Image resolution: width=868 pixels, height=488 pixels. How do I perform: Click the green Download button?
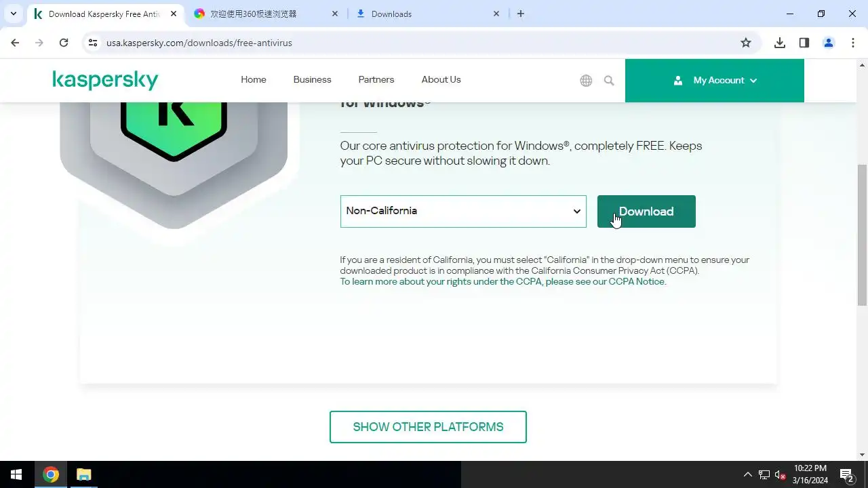pyautogui.click(x=646, y=211)
